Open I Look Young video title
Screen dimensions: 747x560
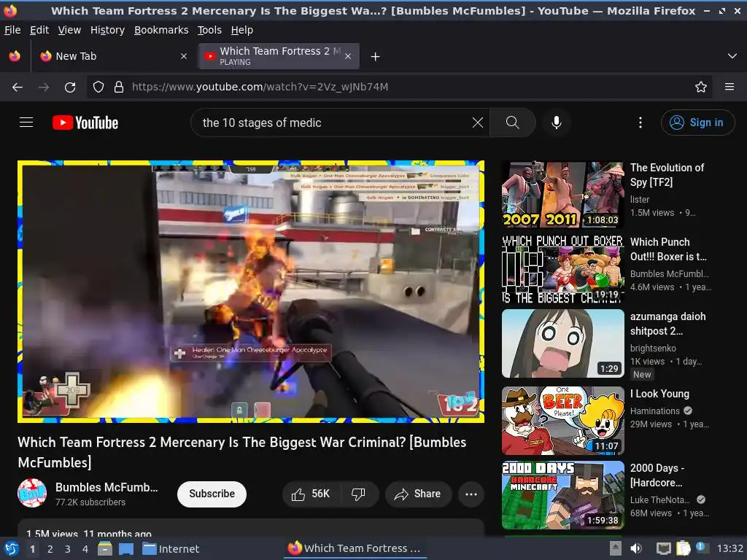659,394
